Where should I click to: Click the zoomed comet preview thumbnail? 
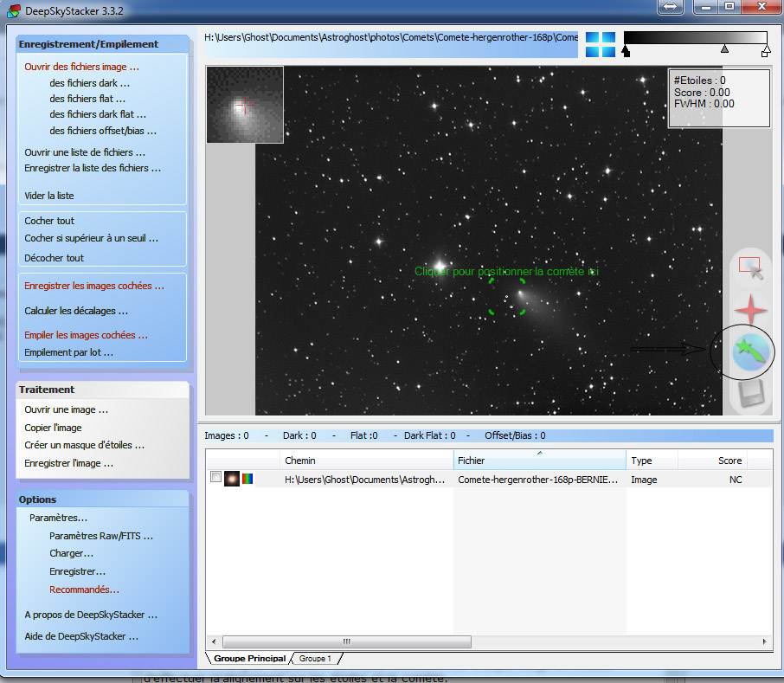tap(245, 105)
